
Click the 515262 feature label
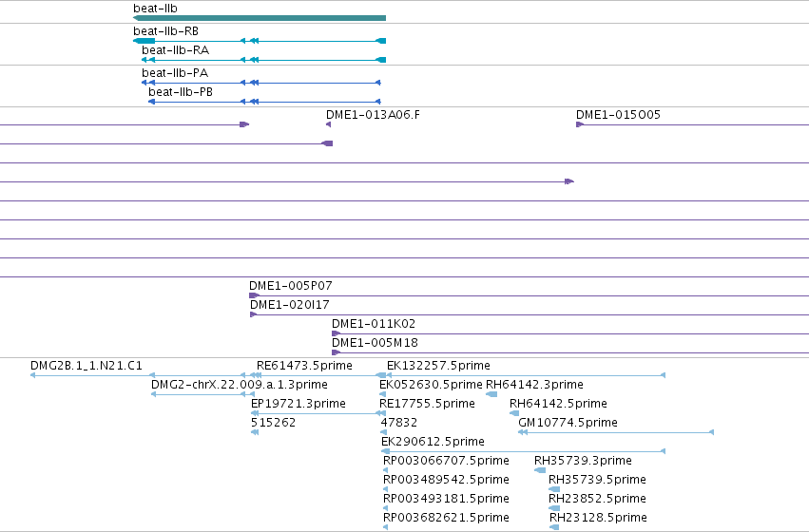[274, 423]
